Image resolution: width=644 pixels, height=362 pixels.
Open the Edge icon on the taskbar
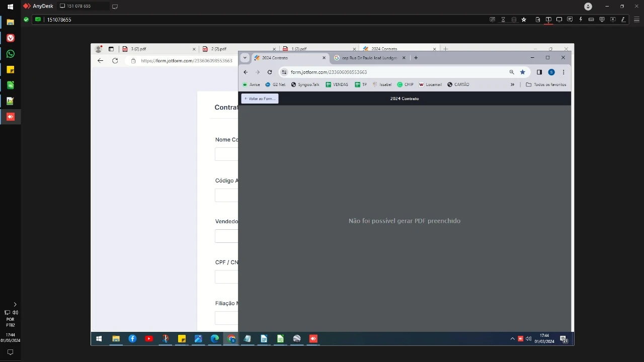(214, 338)
